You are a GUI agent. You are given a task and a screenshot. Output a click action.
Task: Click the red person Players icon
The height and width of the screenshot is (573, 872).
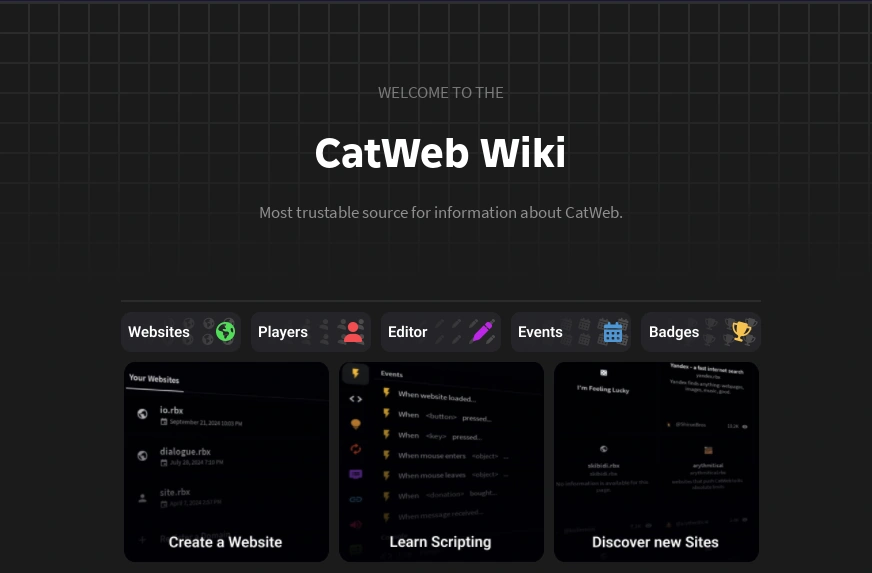(x=353, y=332)
